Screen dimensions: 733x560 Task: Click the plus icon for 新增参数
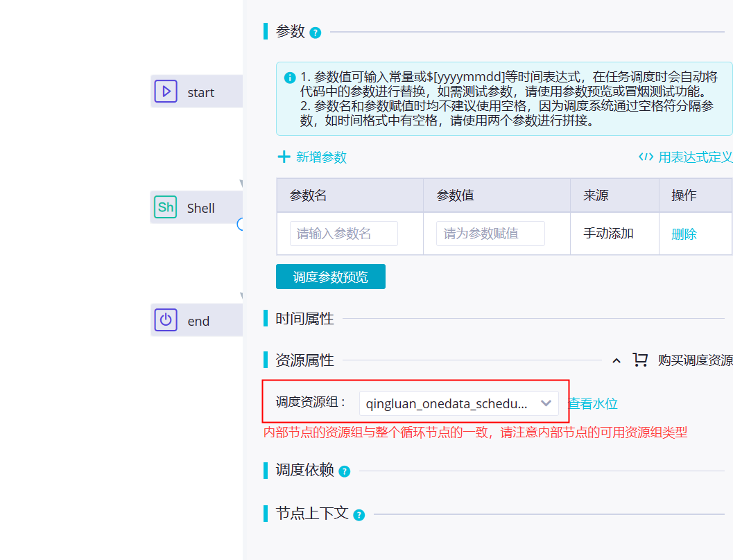(x=284, y=157)
